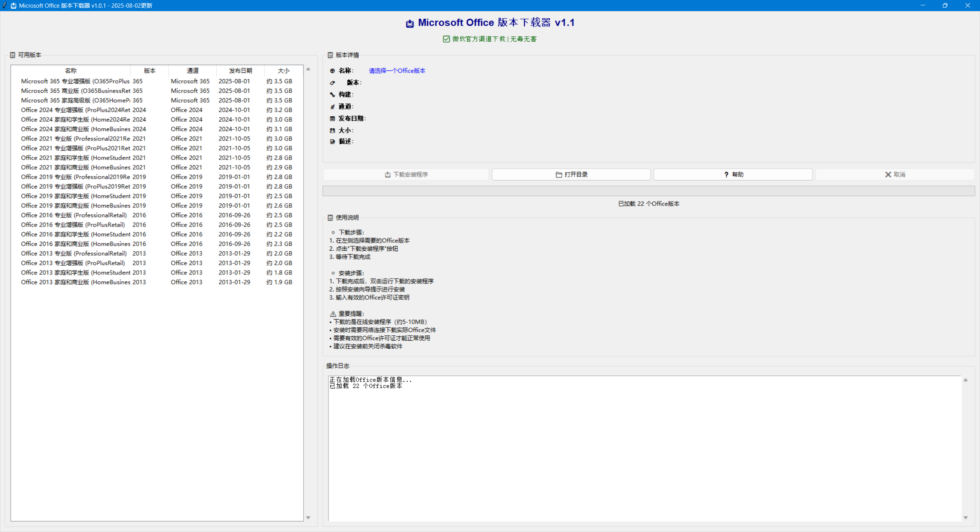Click the satellite icon next to 通道
Screen dimensions: 980x532
coord(332,106)
